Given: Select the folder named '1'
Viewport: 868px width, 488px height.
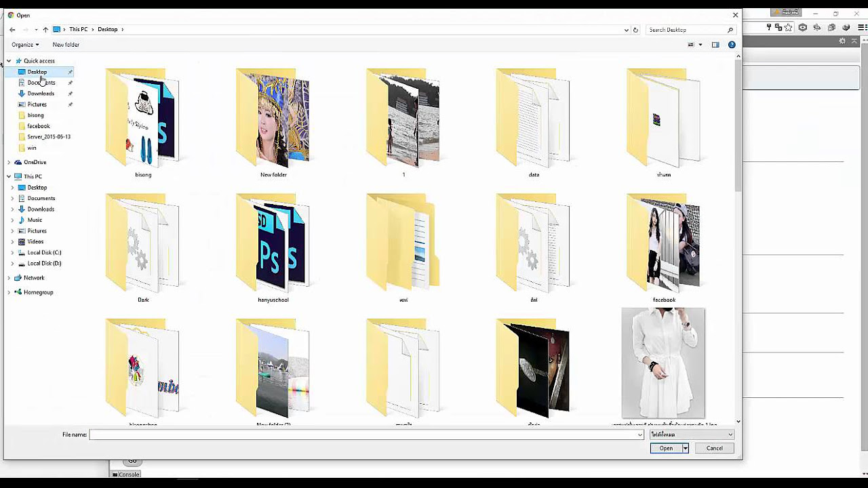Looking at the screenshot, I should 403,117.
